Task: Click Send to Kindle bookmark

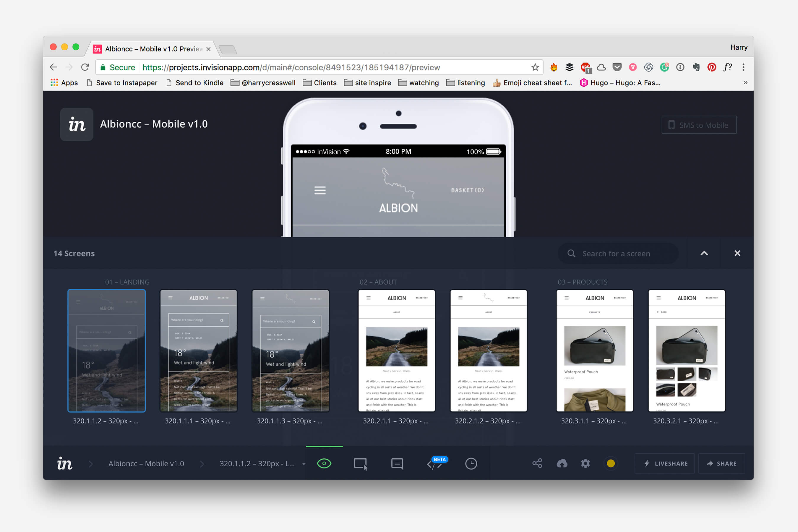Action: (195, 82)
